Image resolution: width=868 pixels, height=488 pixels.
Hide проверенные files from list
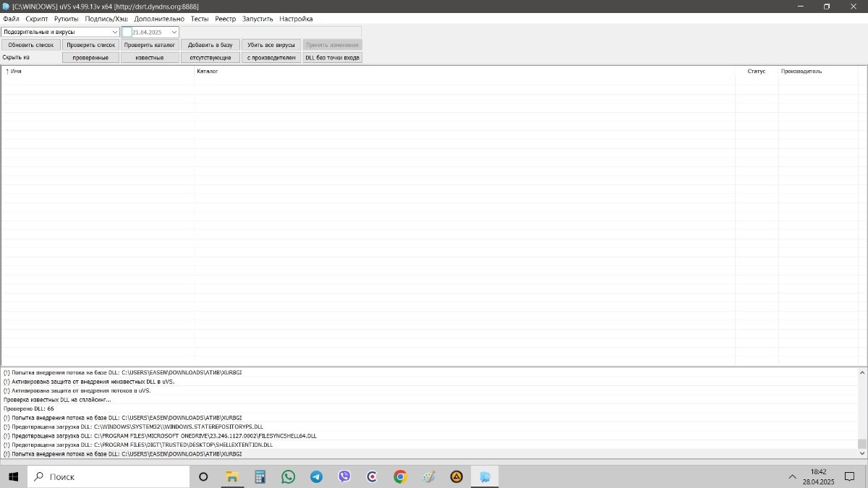[x=90, y=57]
